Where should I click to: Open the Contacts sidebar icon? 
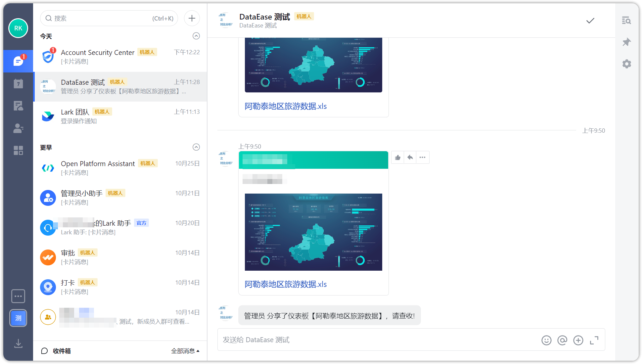(x=18, y=128)
